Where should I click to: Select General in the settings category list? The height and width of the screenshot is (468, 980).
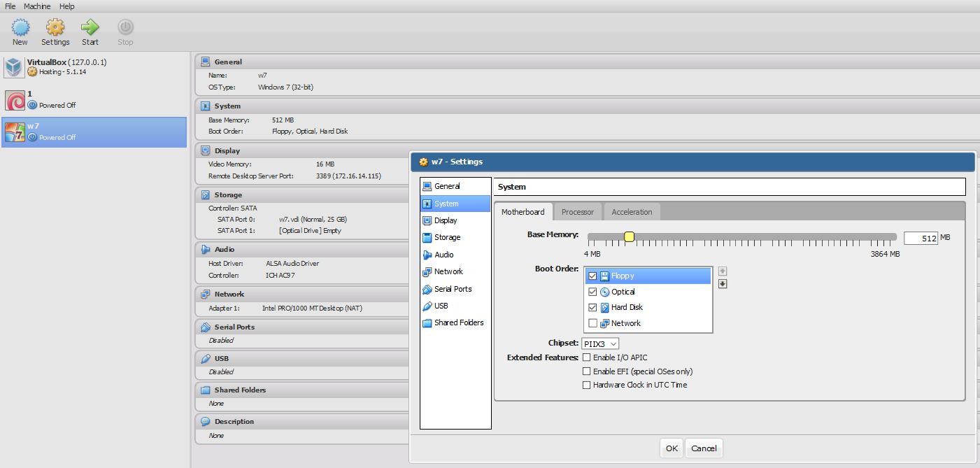click(x=455, y=186)
